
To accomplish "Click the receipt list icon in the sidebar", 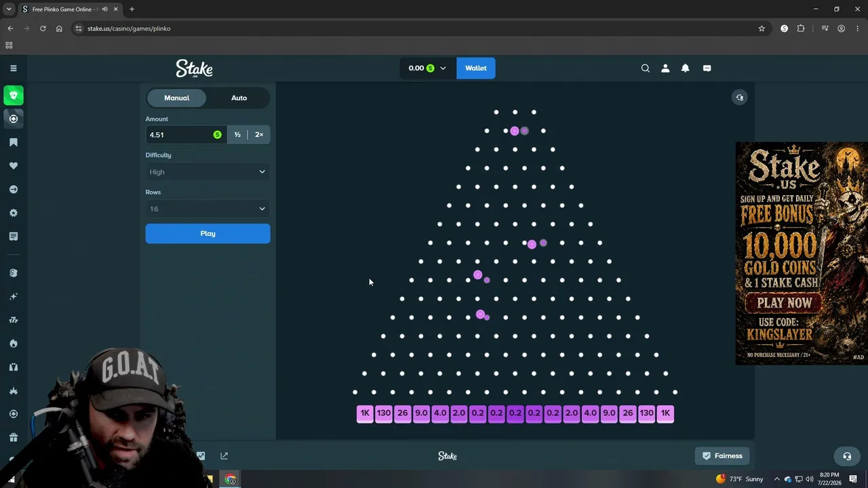I will pos(14,237).
